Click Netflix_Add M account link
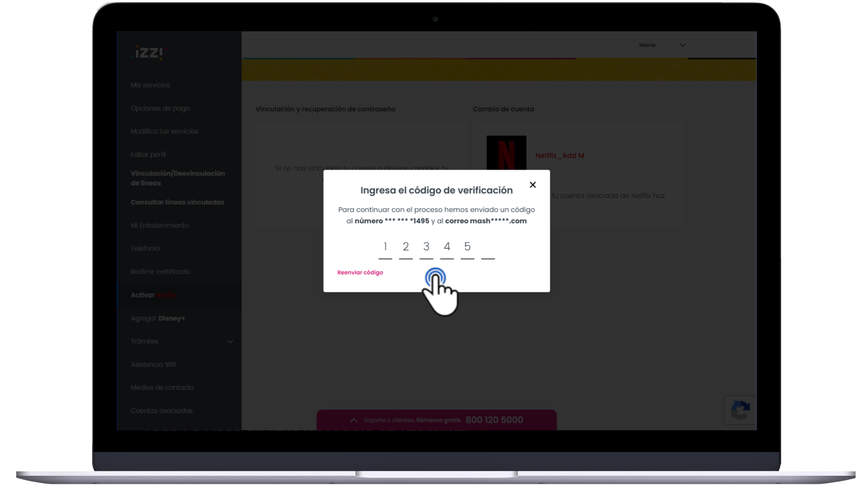 (559, 156)
